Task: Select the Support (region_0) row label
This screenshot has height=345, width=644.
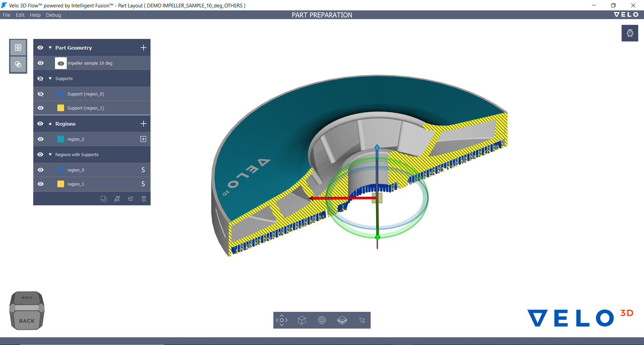Action: 86,94
